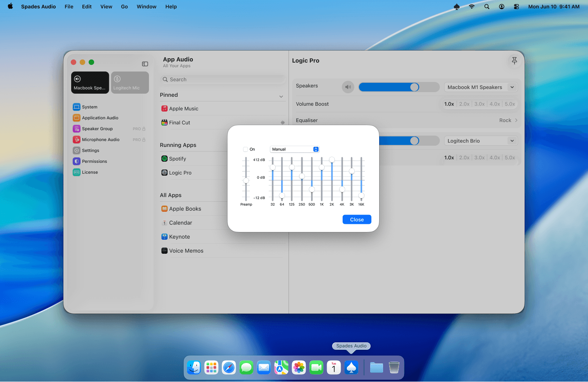Open Speaker Group in the sidebar
Viewport: 588px width, 382px height.
pyautogui.click(x=97, y=129)
